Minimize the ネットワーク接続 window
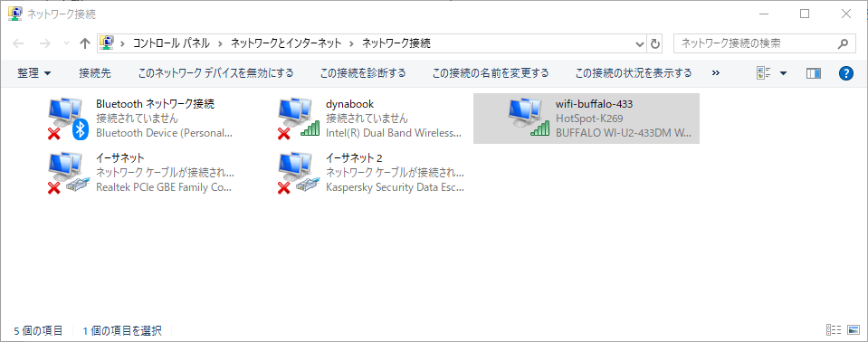 point(764,14)
